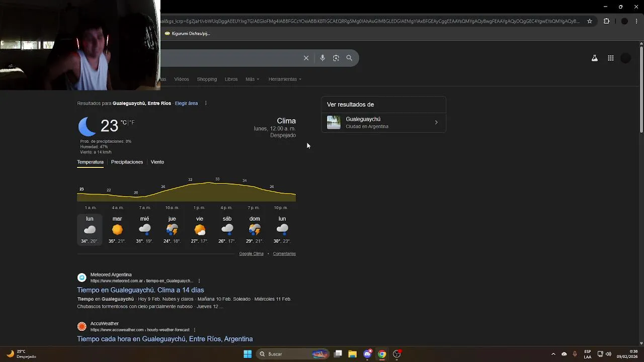Select Tuesday sunny forecast icon
Image resolution: width=644 pixels, height=362 pixels.
[117, 230]
